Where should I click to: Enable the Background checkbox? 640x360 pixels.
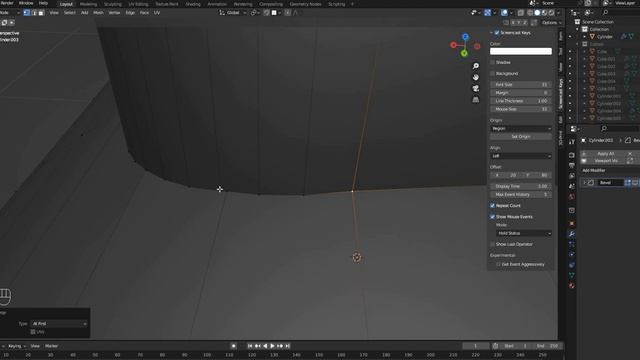point(493,73)
